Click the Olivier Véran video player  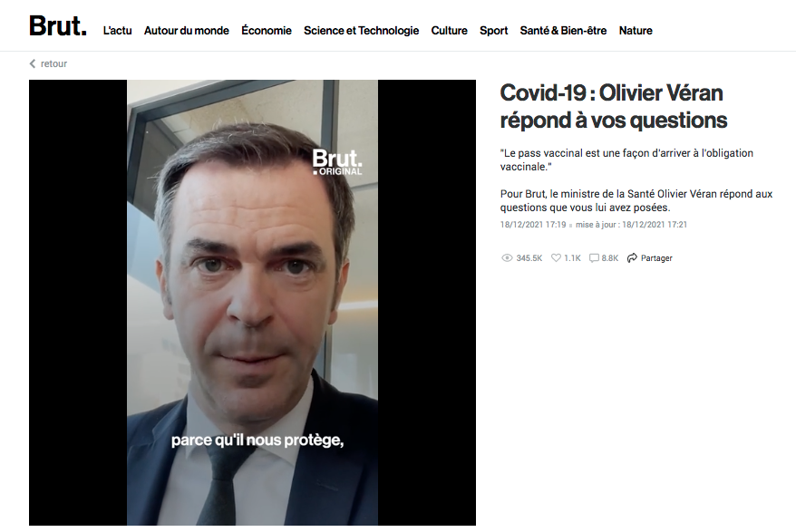point(252,303)
